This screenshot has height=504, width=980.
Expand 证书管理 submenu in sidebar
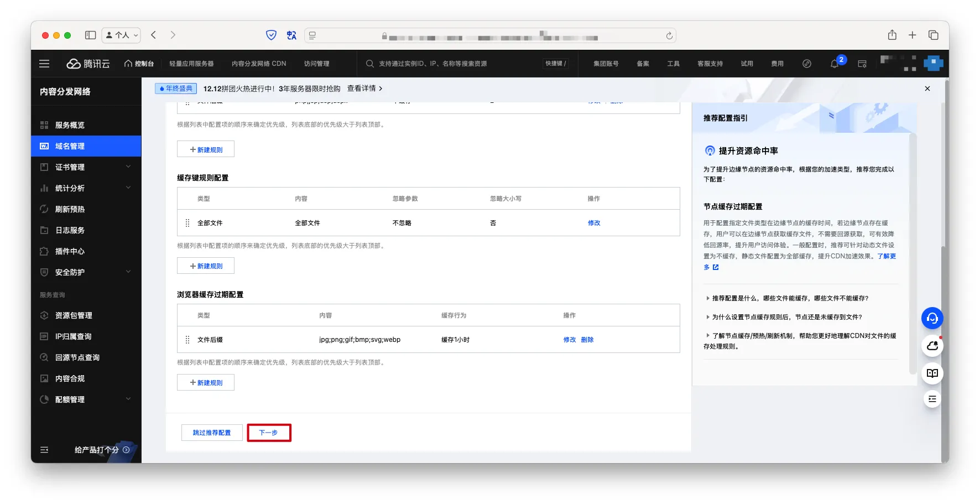[86, 167]
